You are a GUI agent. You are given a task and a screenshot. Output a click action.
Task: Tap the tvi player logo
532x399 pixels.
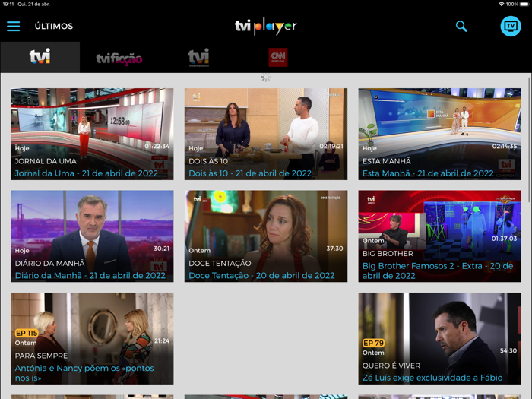pyautogui.click(x=266, y=26)
